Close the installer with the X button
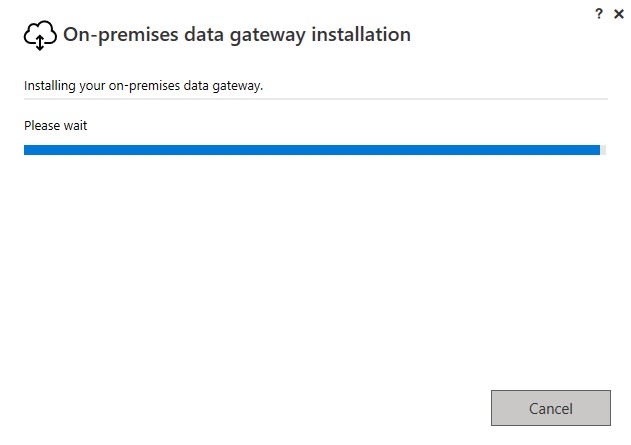Viewport: 631px width, 445px height. coord(618,14)
